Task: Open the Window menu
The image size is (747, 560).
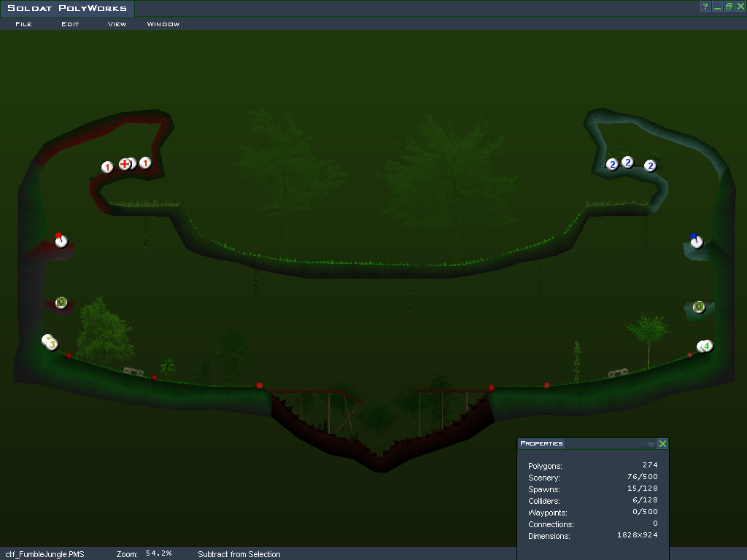Action: pyautogui.click(x=163, y=24)
